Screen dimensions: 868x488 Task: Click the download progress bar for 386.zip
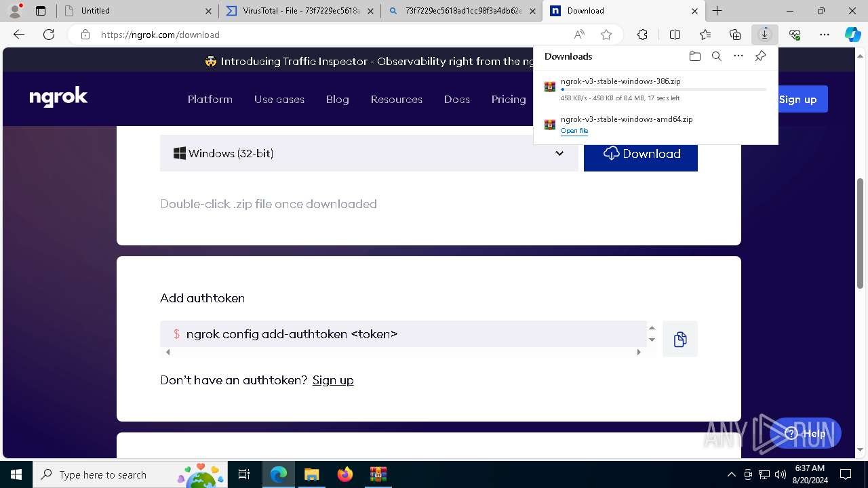664,89
